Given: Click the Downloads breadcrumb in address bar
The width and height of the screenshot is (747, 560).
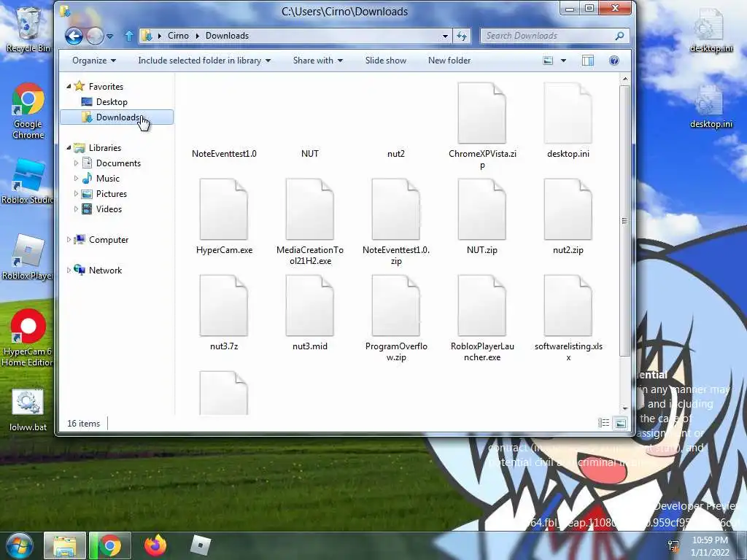Looking at the screenshot, I should [x=228, y=36].
